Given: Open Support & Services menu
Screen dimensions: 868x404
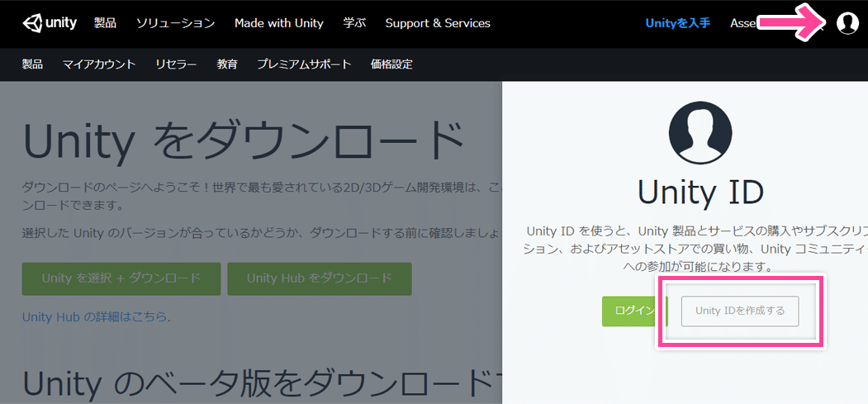Looking at the screenshot, I should pos(438,23).
